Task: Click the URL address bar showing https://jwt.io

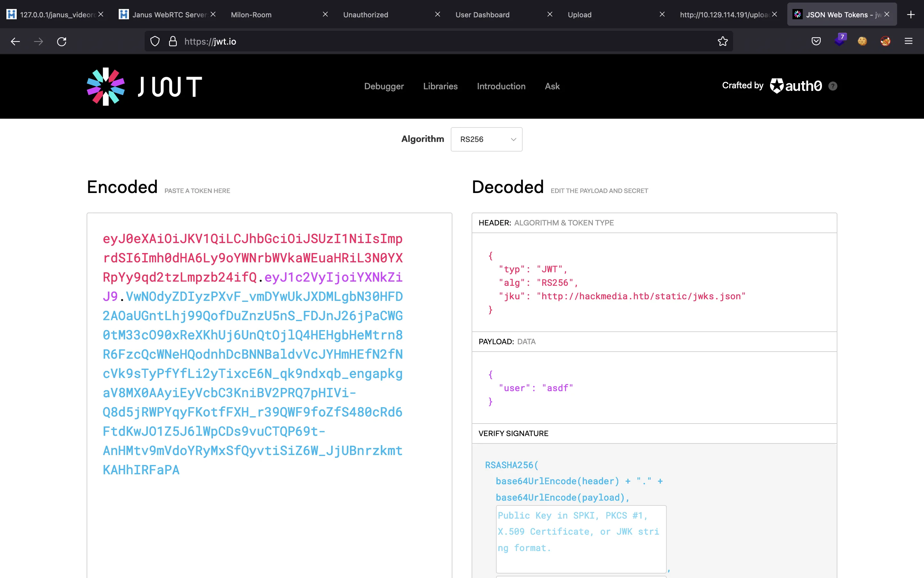Action: pos(438,41)
